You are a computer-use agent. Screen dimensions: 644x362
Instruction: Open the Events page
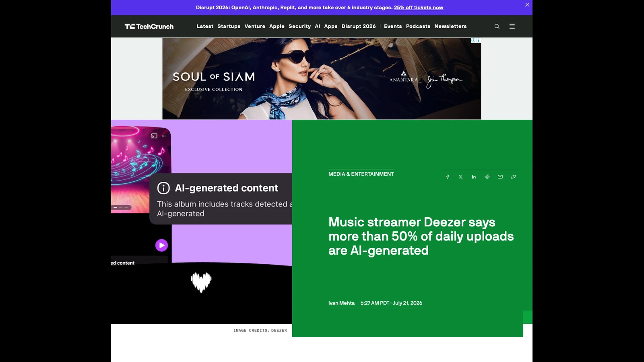click(x=393, y=27)
